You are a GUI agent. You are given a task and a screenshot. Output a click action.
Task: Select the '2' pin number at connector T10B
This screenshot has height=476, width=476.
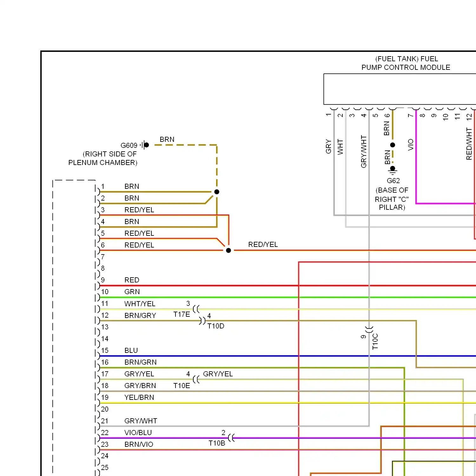pos(223,433)
